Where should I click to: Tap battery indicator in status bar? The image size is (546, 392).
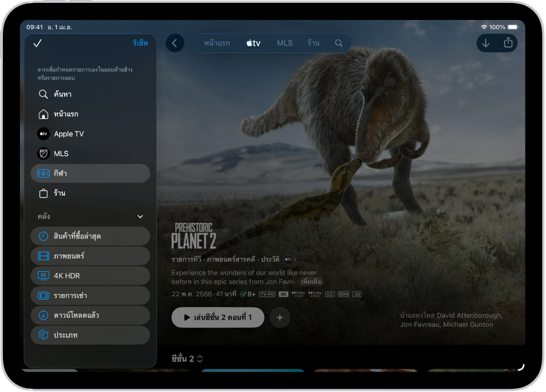(x=513, y=27)
